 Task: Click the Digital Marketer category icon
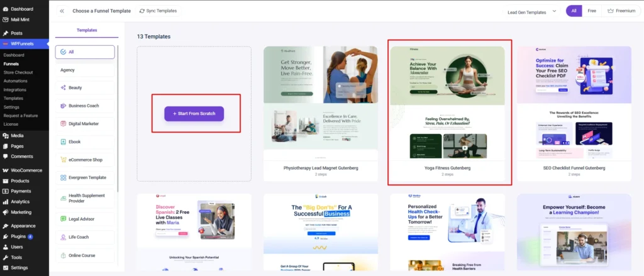[x=64, y=124]
